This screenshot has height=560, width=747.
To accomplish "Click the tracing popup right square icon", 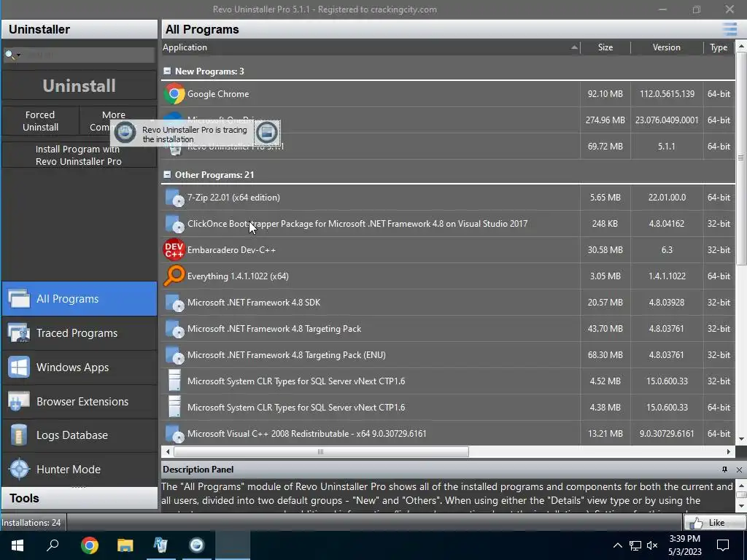I will (x=267, y=133).
